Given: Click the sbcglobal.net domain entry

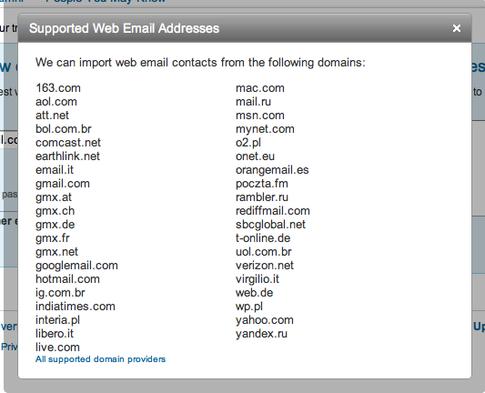Looking at the screenshot, I should 271,224.
